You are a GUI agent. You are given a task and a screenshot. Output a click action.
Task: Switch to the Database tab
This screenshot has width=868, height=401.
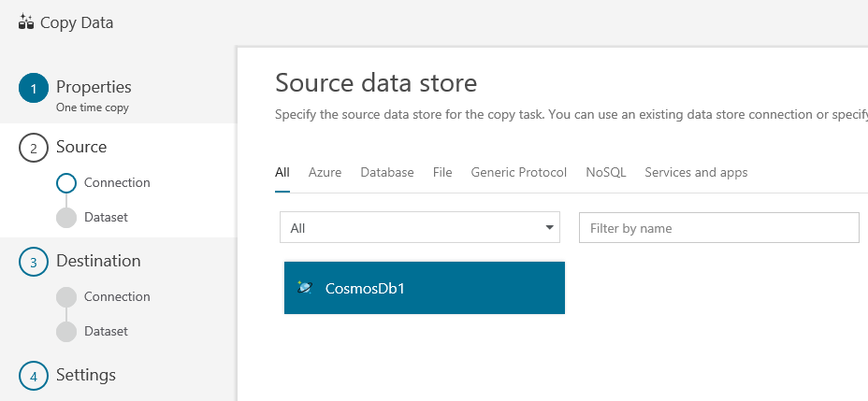387,173
